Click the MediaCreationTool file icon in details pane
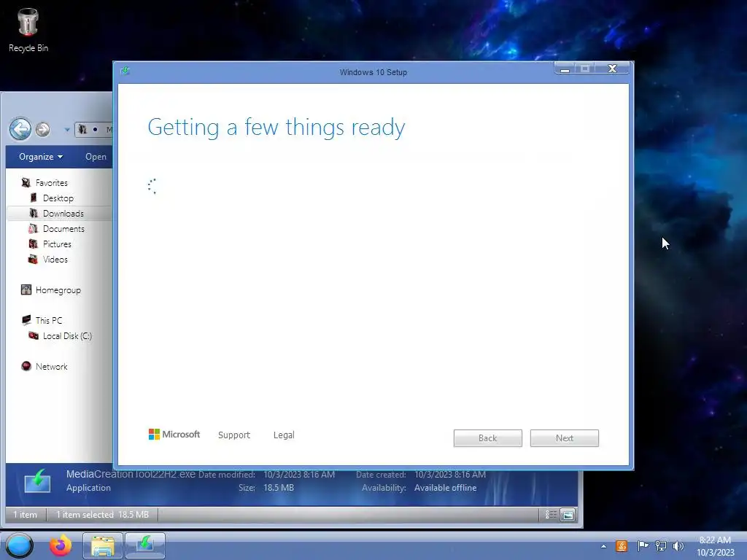Viewport: 747px width, 560px height. (38, 481)
